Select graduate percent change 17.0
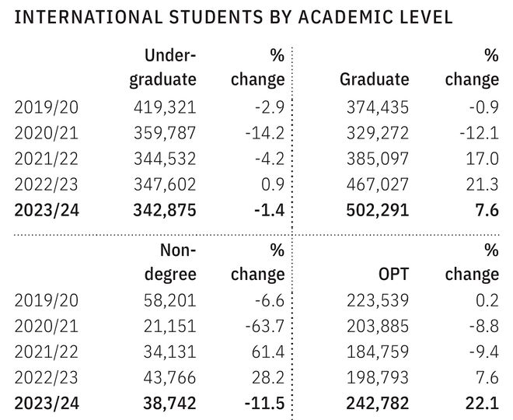 483,159
